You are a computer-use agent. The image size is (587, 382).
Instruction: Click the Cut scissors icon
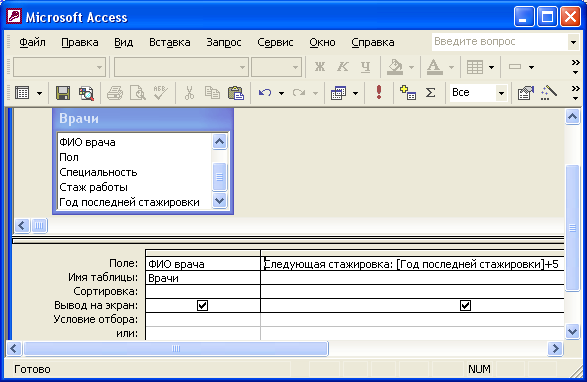point(189,93)
